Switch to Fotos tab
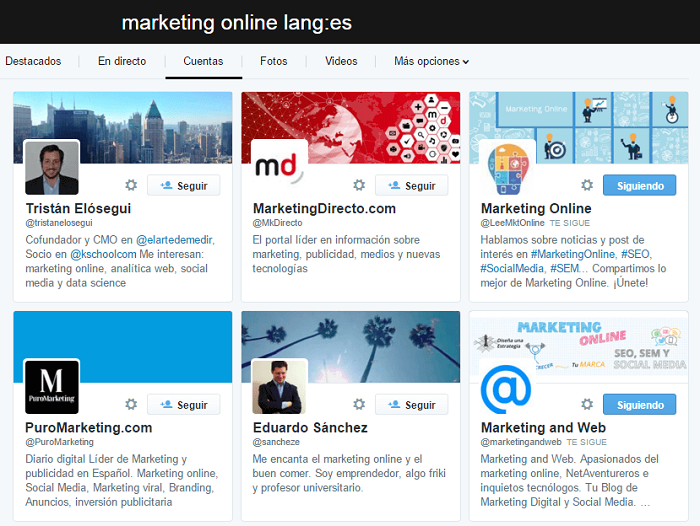Screen dimensions: 700x526 [274, 61]
